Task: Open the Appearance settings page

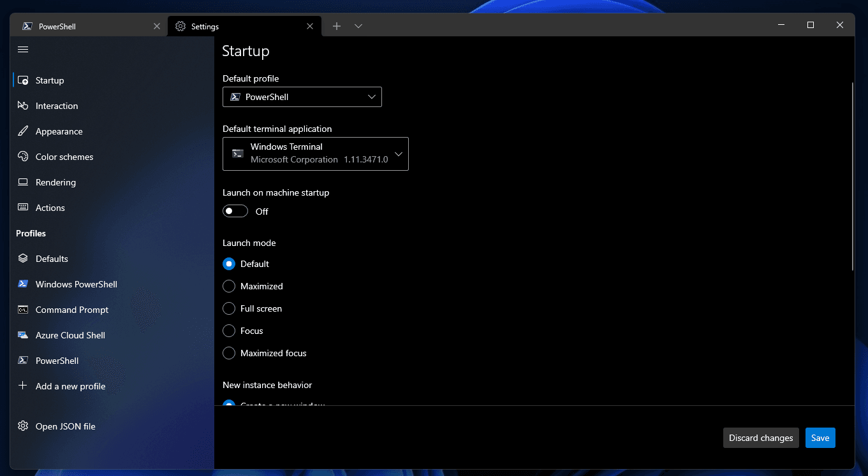Action: pyautogui.click(x=113, y=131)
